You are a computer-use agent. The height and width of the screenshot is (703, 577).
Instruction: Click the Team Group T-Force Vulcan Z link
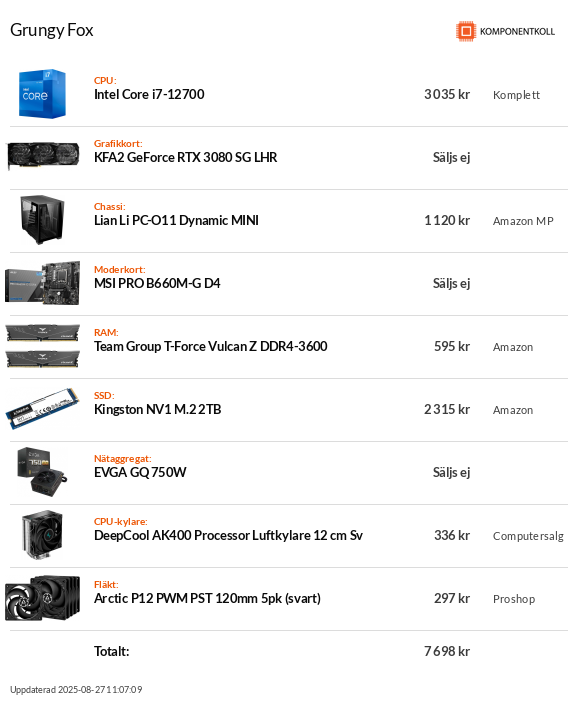click(211, 346)
